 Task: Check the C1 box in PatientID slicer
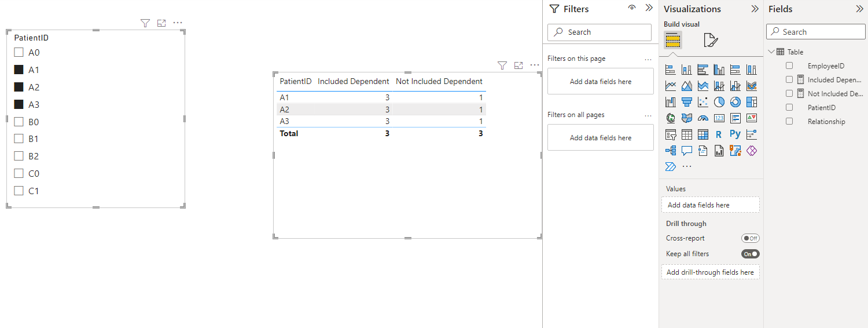pos(19,191)
